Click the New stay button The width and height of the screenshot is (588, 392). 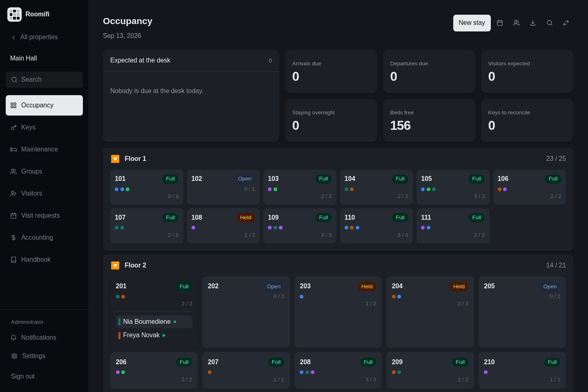472,23
